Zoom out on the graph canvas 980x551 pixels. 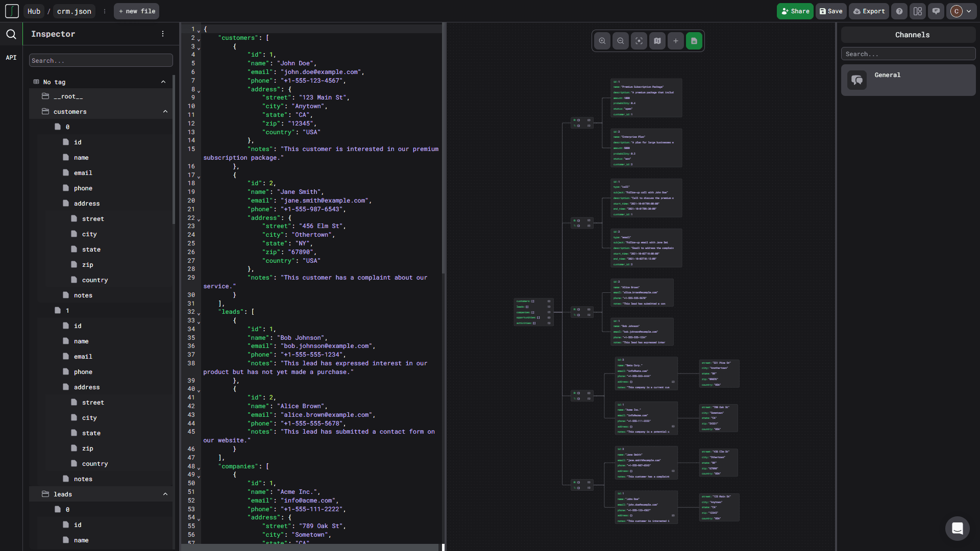[x=621, y=41]
